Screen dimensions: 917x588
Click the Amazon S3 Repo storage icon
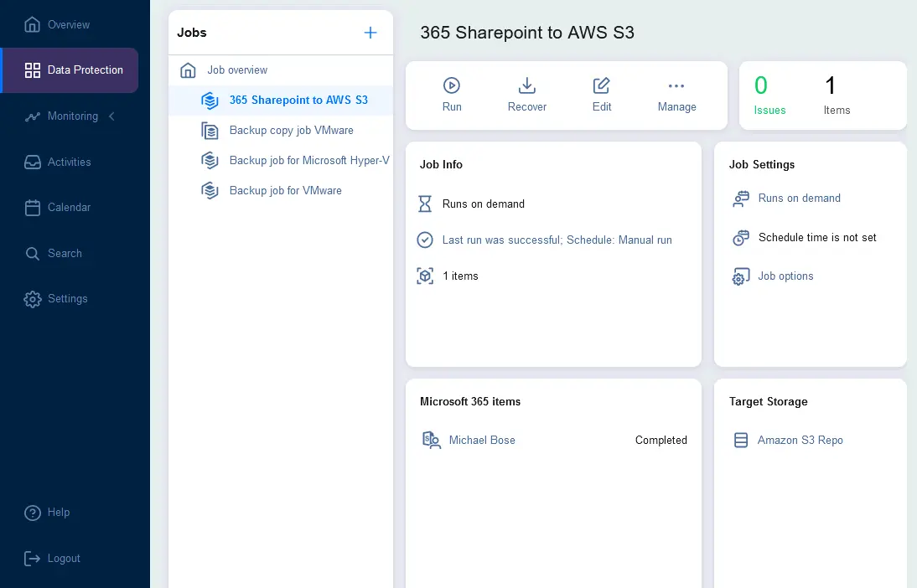pyautogui.click(x=741, y=440)
